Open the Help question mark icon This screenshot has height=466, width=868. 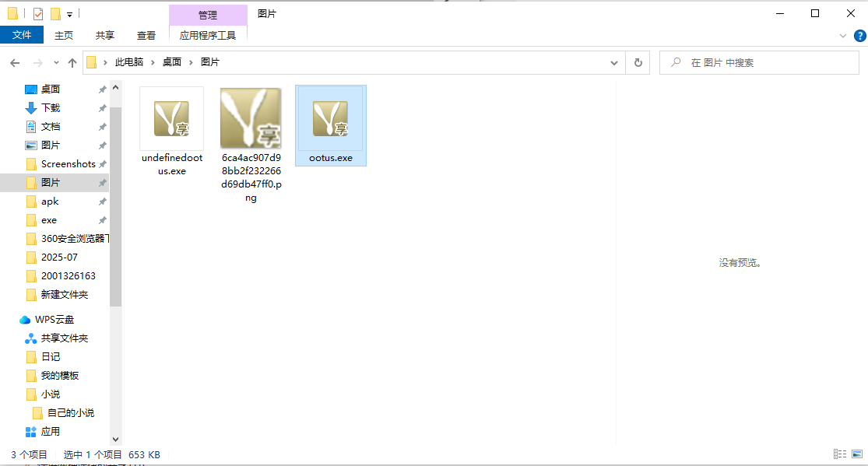point(859,36)
